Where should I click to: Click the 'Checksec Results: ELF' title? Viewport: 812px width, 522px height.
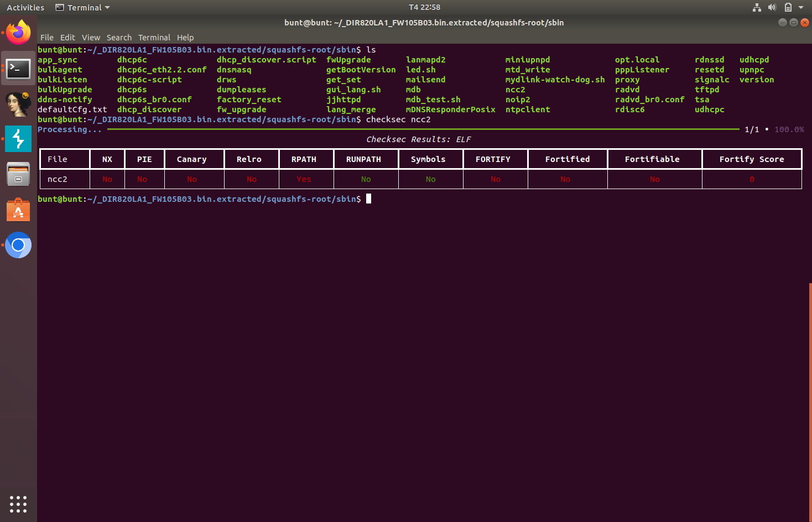(419, 139)
